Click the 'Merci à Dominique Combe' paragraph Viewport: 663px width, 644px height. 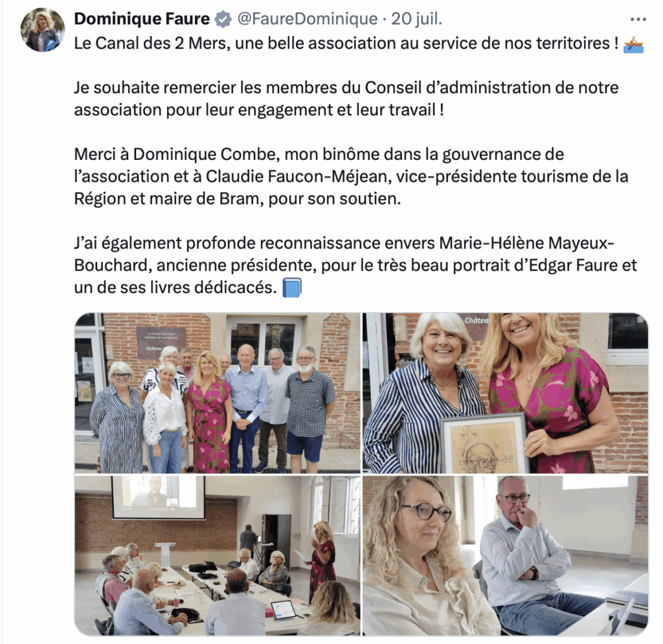[351, 177]
